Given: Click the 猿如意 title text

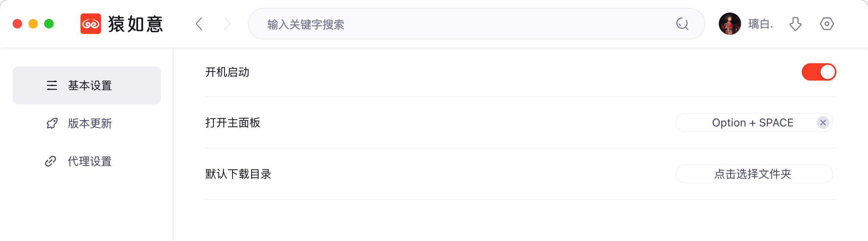Looking at the screenshot, I should 135,24.
